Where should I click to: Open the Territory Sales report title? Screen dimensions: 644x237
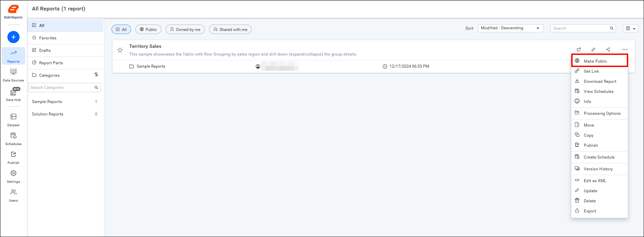point(145,46)
